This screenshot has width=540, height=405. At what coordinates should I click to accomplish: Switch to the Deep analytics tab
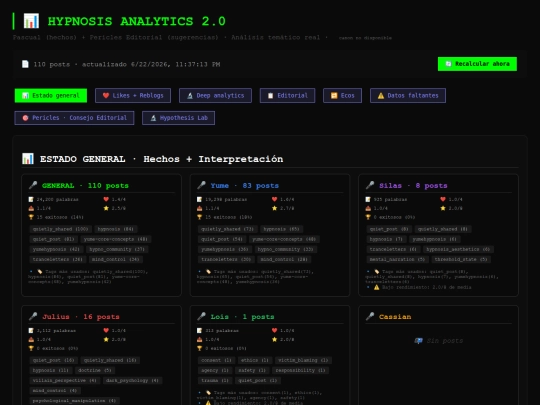click(215, 95)
